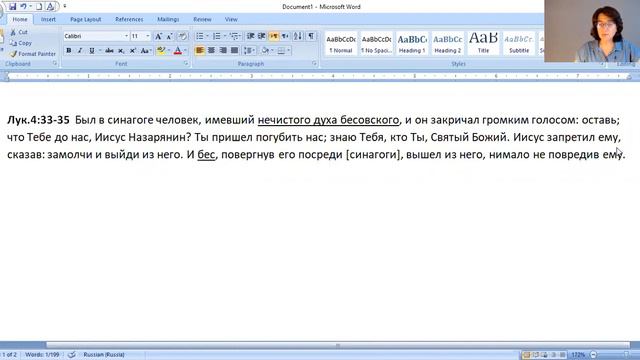The height and width of the screenshot is (360, 640).
Task: Open the View tab
Action: point(231,19)
